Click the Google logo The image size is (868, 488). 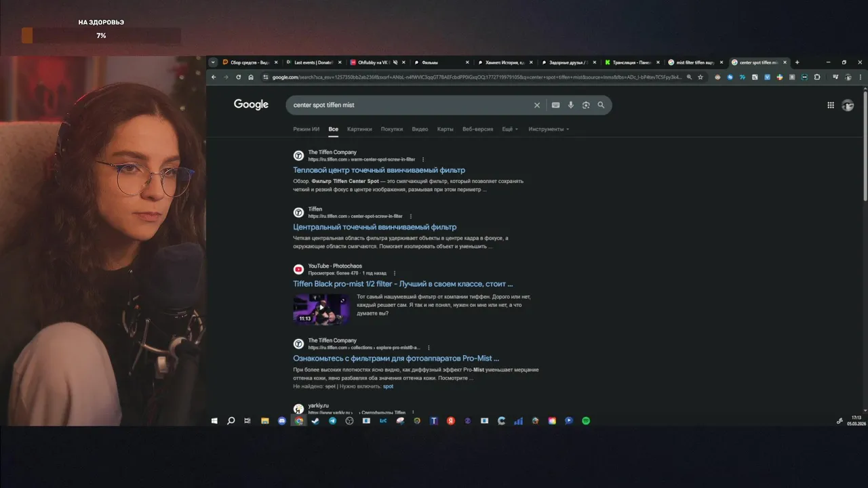click(x=251, y=104)
